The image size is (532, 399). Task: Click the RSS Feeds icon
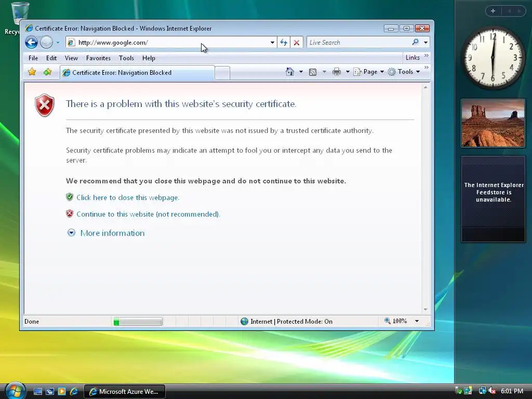tap(312, 72)
